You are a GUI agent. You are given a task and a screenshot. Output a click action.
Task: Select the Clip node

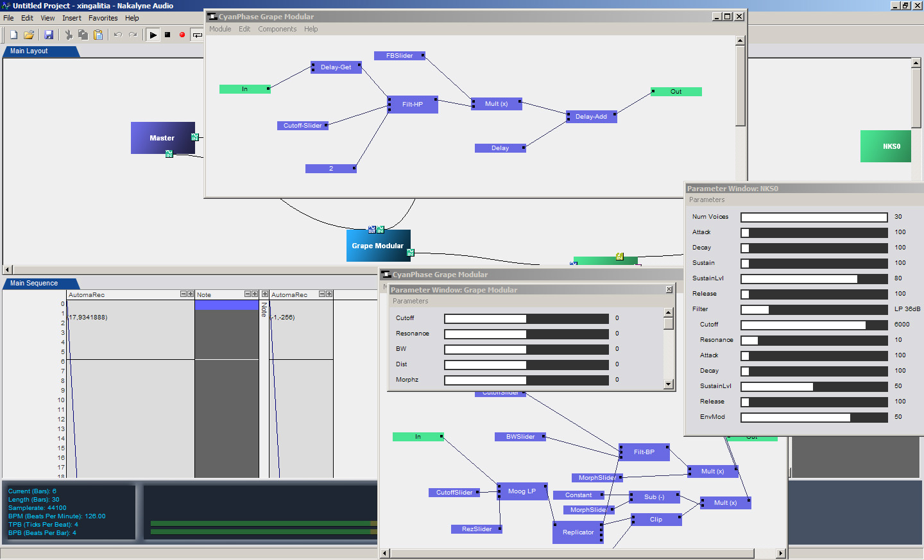click(x=656, y=520)
